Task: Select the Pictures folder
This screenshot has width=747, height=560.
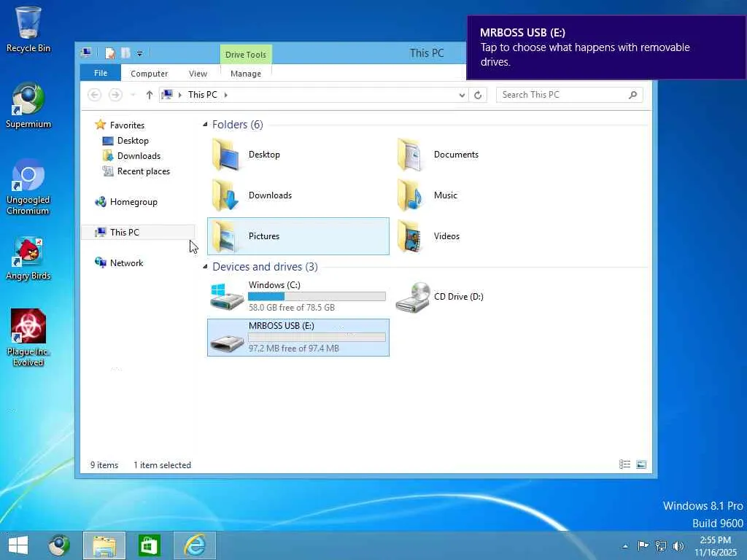Action: 298,236
